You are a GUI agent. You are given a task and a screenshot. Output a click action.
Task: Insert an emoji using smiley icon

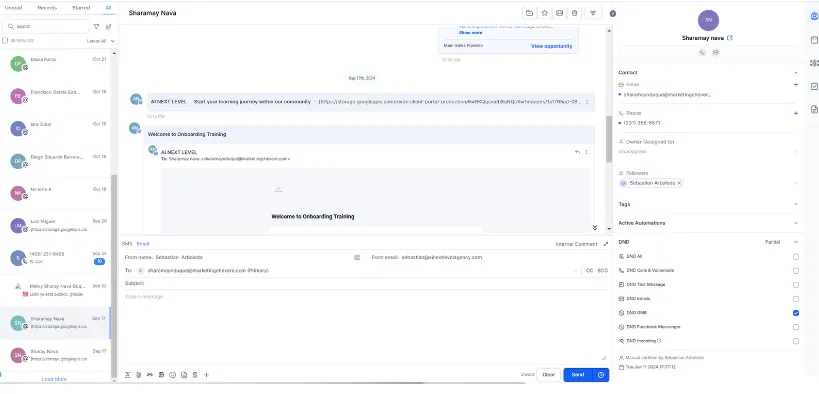tap(172, 375)
